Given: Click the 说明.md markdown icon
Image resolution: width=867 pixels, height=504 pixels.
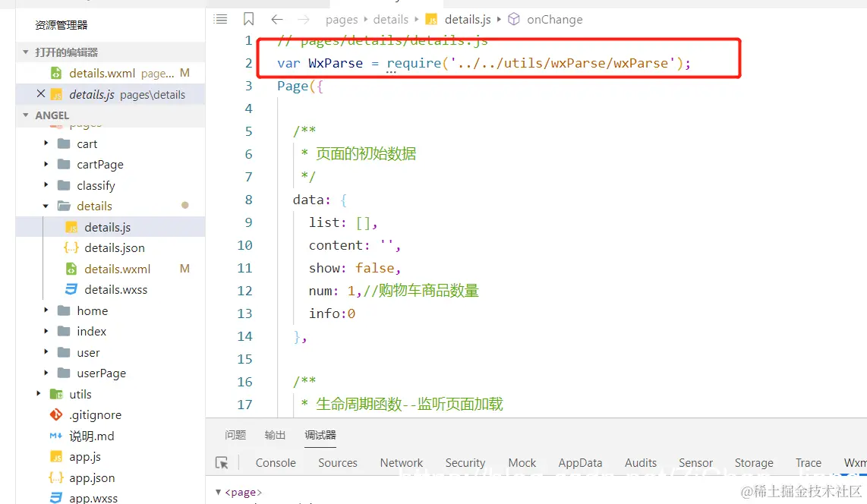Looking at the screenshot, I should click(x=56, y=436).
